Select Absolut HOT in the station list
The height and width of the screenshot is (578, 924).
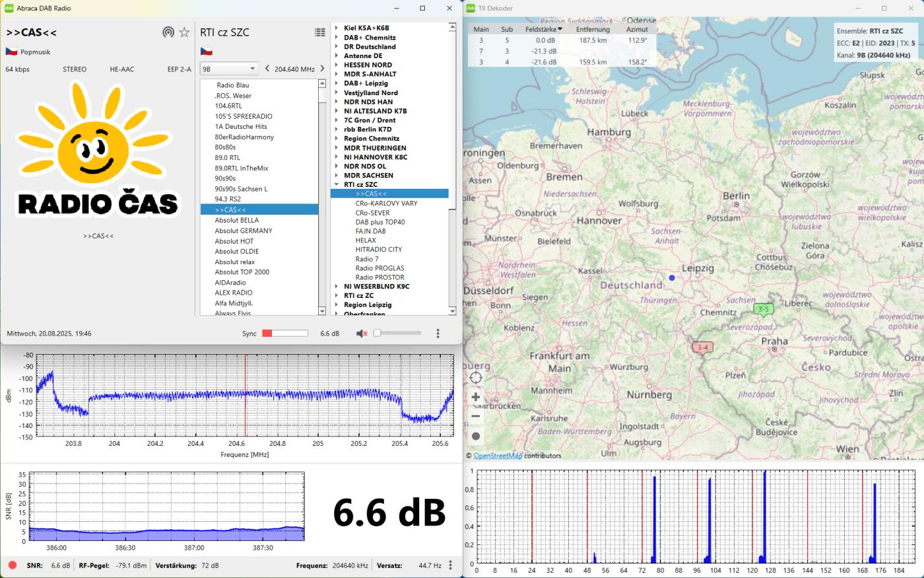pyautogui.click(x=234, y=241)
